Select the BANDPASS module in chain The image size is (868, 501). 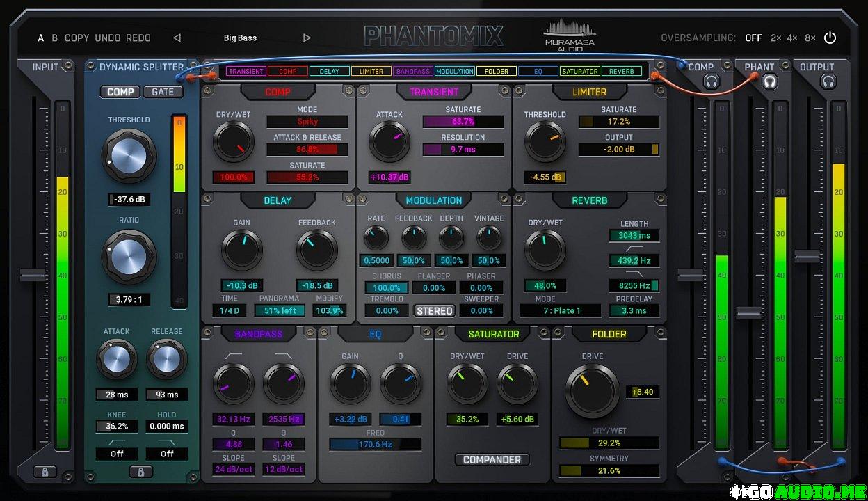pos(413,71)
